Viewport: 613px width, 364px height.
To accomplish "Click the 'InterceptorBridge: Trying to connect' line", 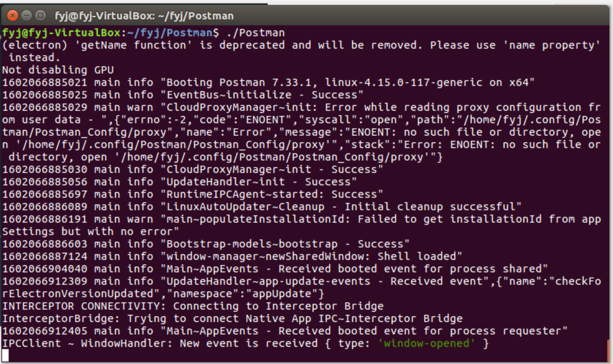I will click(x=232, y=318).
